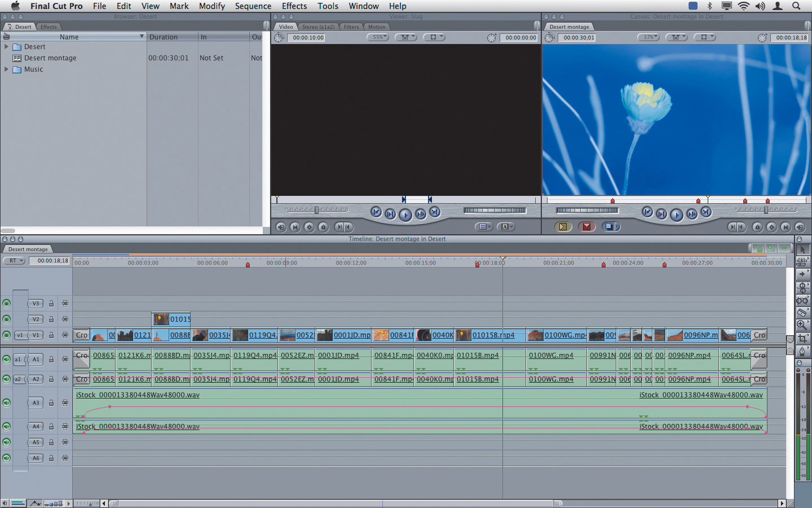812x508 pixels.
Task: Choose the Edit Selection tool
Action: click(802, 262)
